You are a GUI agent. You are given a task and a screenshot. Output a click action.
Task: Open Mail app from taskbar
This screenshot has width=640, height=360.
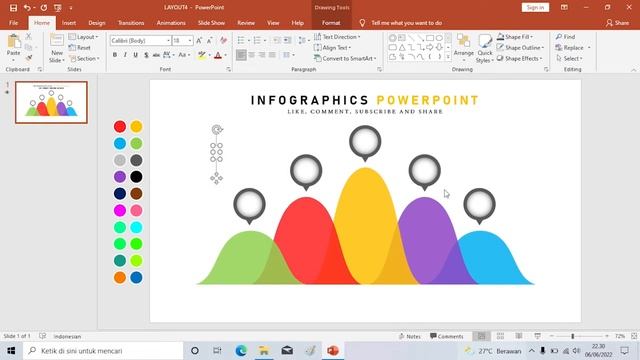click(287, 351)
